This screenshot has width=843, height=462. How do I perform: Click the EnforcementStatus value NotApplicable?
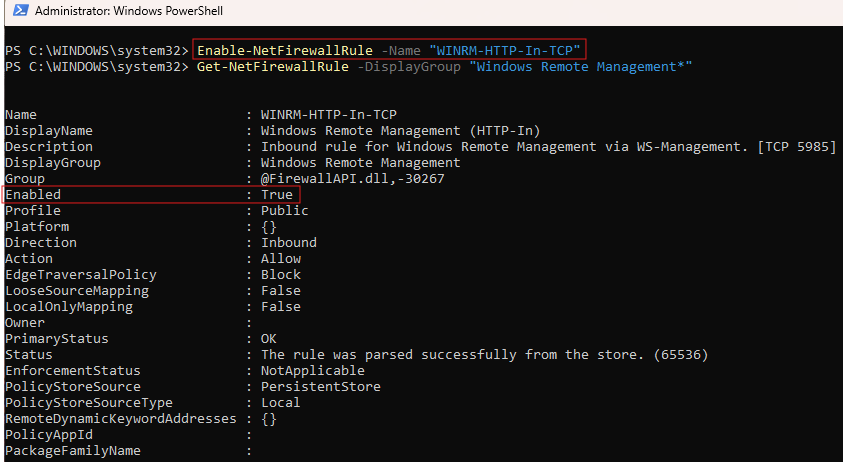coord(312,371)
